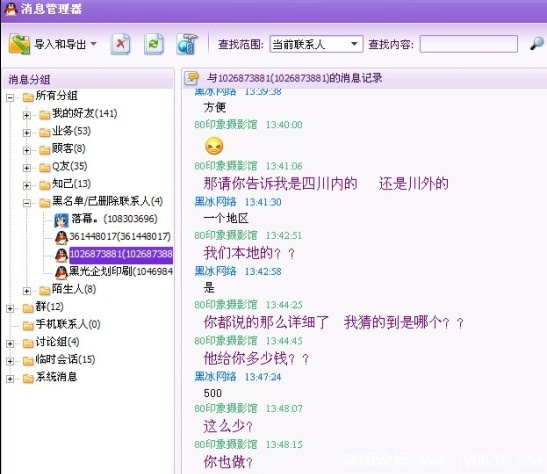Expand the 我的好友(141) group

coord(27,115)
